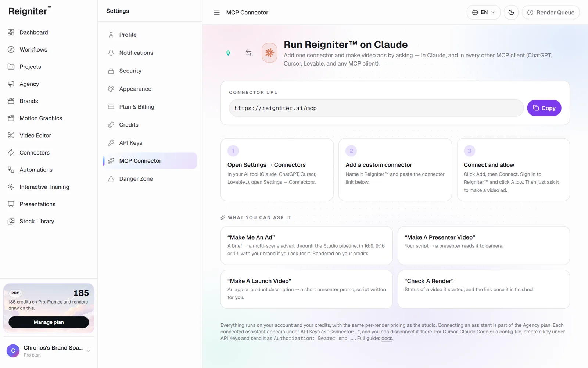Open the Render Queue
Screen dimensions: 588x368
(x=551, y=13)
